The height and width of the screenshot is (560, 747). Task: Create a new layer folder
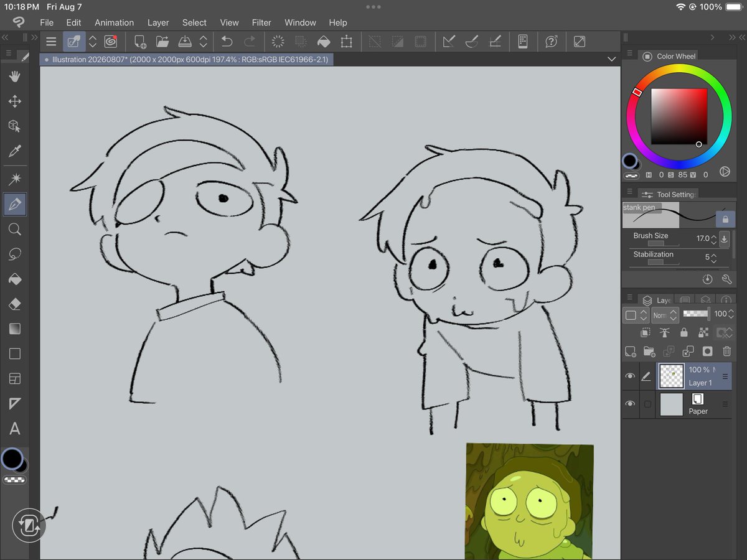pos(649,352)
